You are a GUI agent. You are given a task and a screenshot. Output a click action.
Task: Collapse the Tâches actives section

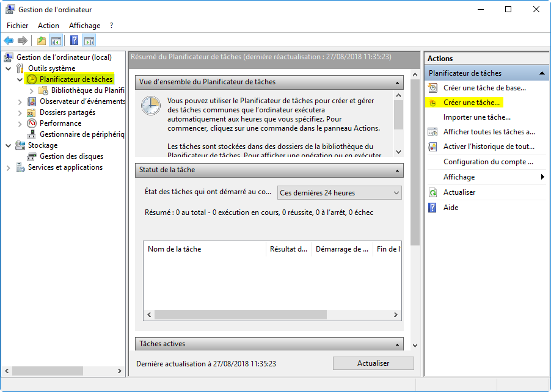(x=397, y=344)
